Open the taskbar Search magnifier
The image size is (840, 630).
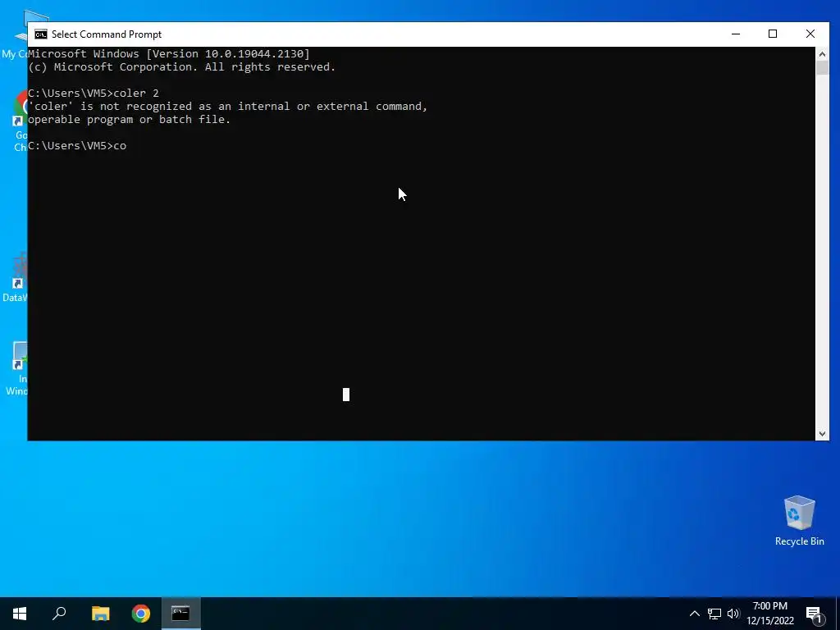[59, 614]
